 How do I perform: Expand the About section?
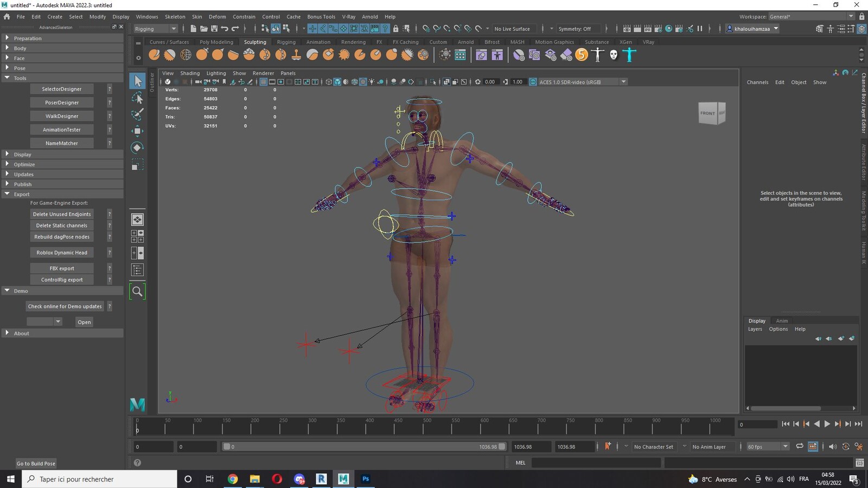click(62, 333)
